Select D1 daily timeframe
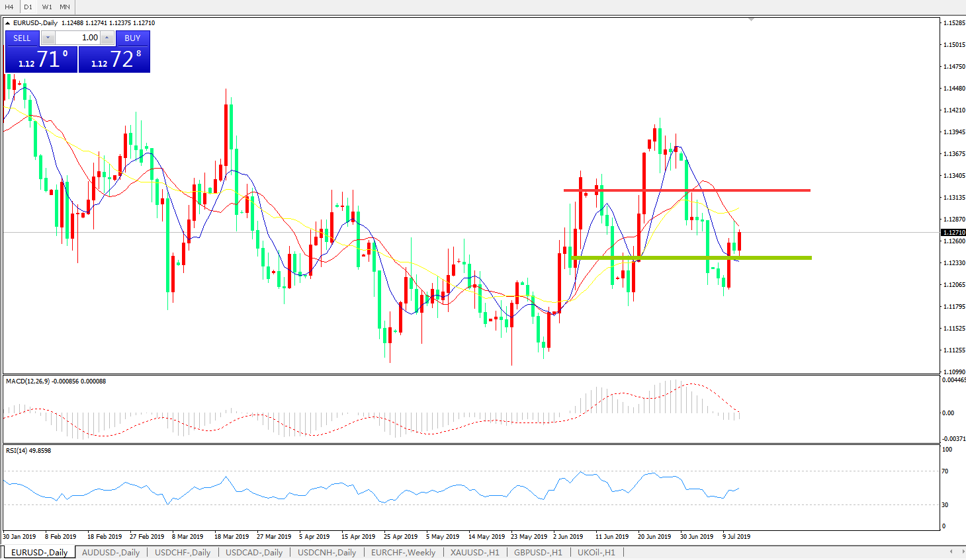Image resolution: width=966 pixels, height=560 pixels. pyautogui.click(x=28, y=7)
